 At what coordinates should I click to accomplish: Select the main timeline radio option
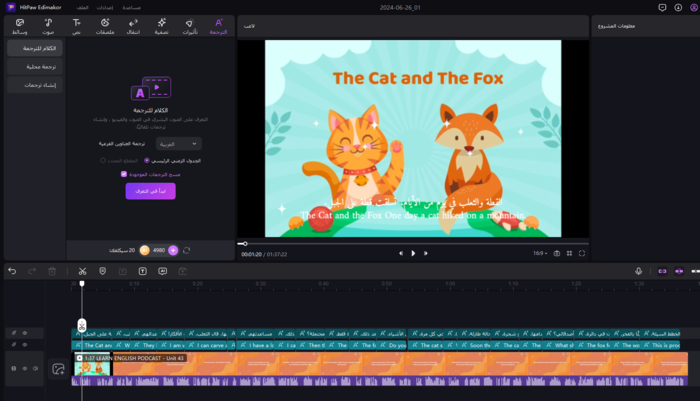pos(147,160)
